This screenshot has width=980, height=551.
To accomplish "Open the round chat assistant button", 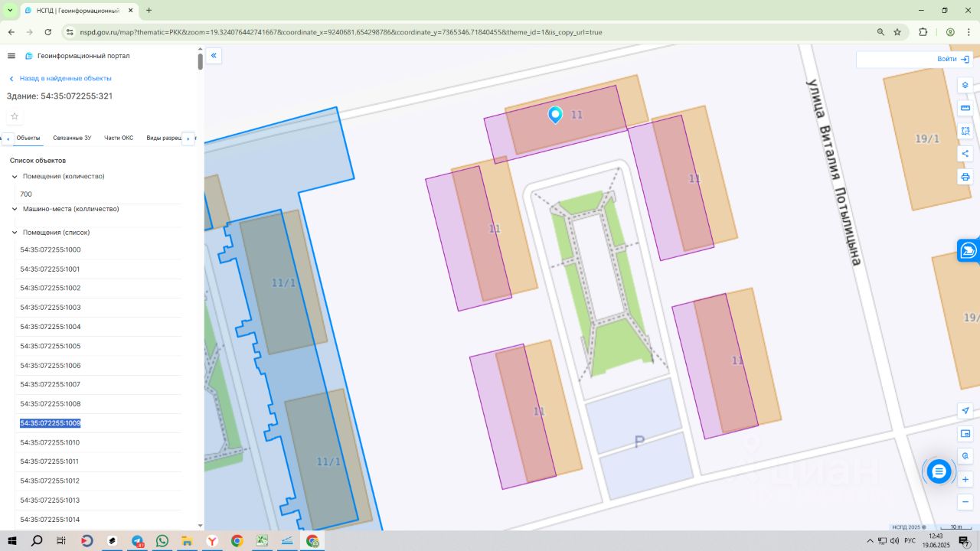I will 939,471.
